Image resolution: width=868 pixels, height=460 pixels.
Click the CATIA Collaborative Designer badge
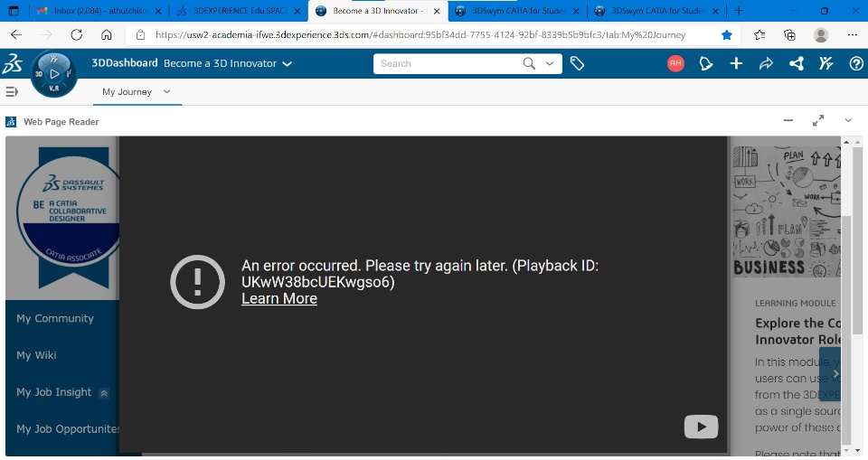[70, 219]
